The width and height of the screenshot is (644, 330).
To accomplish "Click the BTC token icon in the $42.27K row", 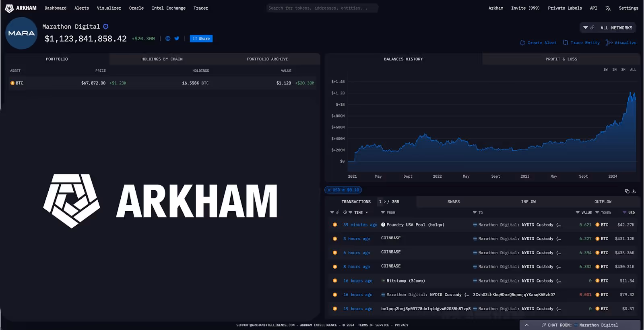I will tap(597, 225).
